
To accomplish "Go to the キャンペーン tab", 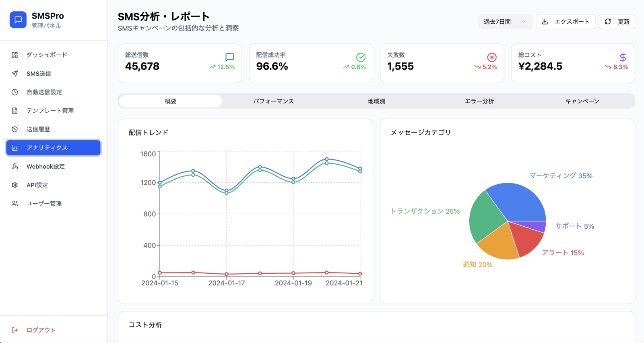I will pyautogui.click(x=582, y=101).
